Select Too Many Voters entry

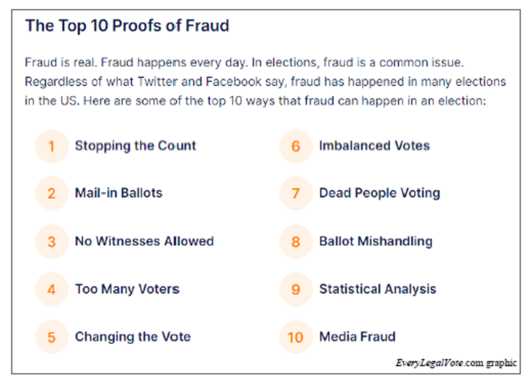(127, 289)
